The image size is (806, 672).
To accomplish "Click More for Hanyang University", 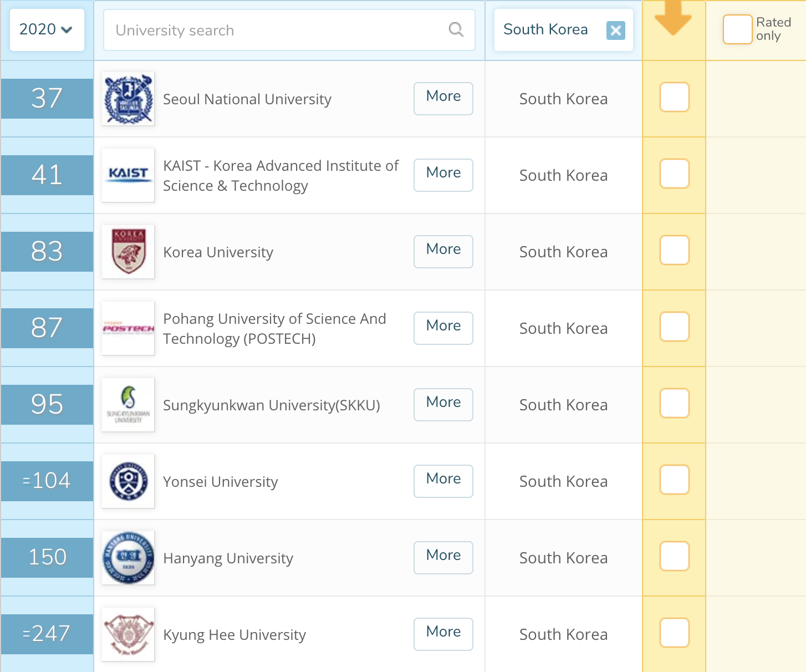I will (443, 558).
